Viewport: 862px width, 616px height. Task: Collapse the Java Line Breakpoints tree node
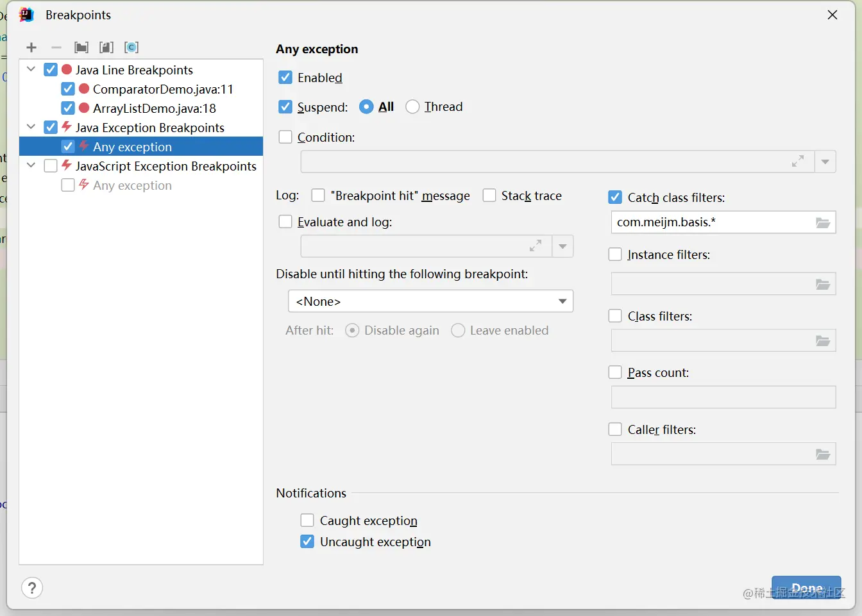click(31, 69)
